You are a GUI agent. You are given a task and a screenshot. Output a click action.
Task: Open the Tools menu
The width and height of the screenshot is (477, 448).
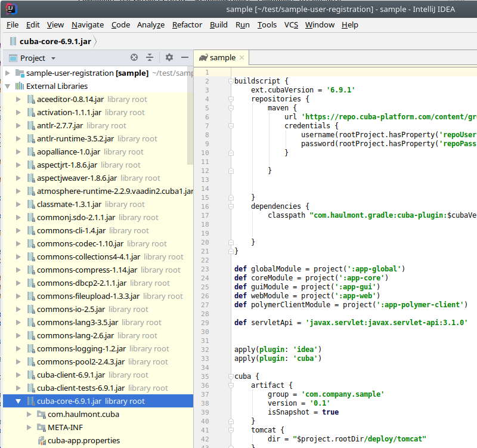(267, 24)
